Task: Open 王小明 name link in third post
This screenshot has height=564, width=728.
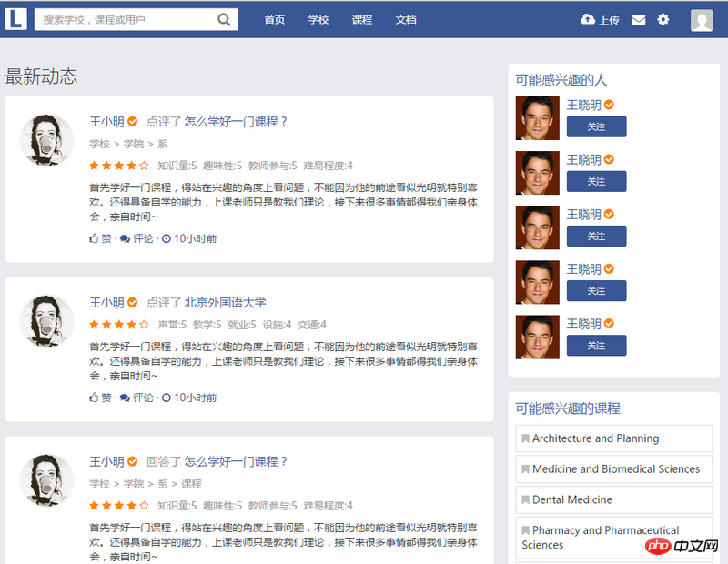Action: pyautogui.click(x=106, y=461)
